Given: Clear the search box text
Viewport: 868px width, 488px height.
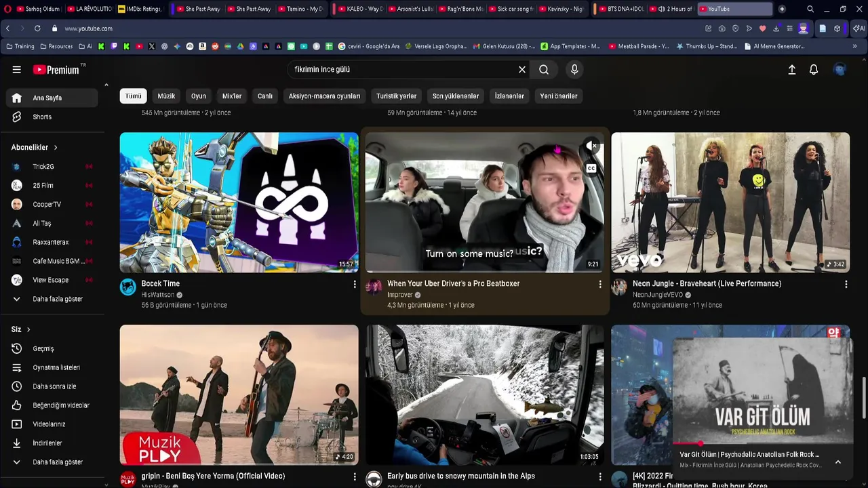Looking at the screenshot, I should pyautogui.click(x=522, y=69).
